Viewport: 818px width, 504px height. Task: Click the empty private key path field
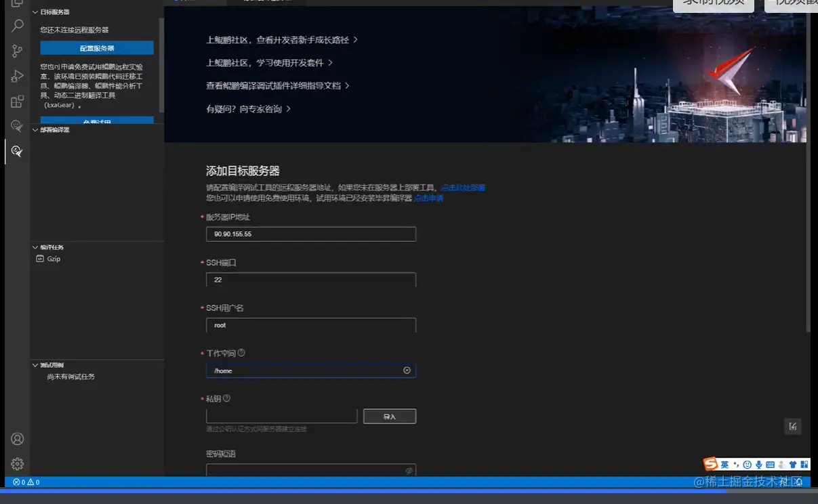(282, 417)
